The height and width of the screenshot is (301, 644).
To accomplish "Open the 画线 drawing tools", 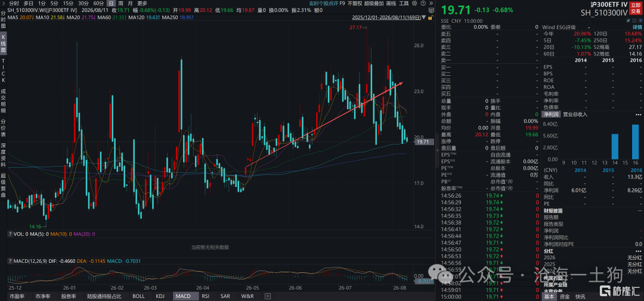I will click(x=391, y=3).
